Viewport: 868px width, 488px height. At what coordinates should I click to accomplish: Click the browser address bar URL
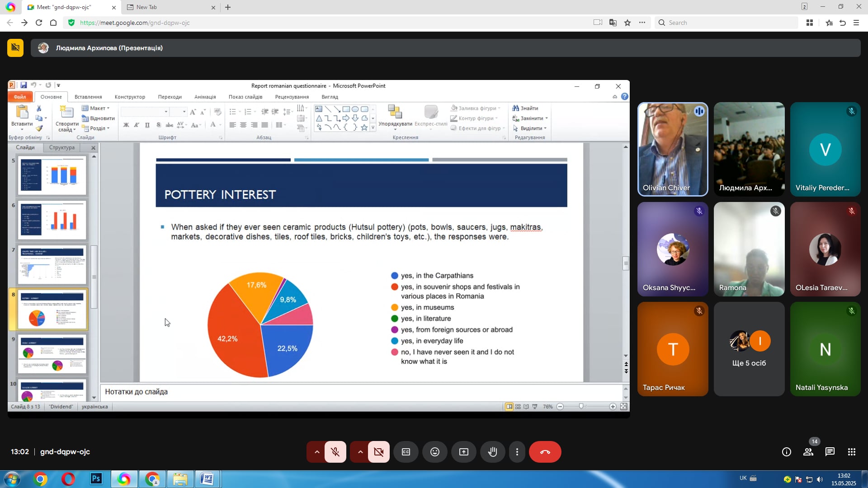point(135,23)
